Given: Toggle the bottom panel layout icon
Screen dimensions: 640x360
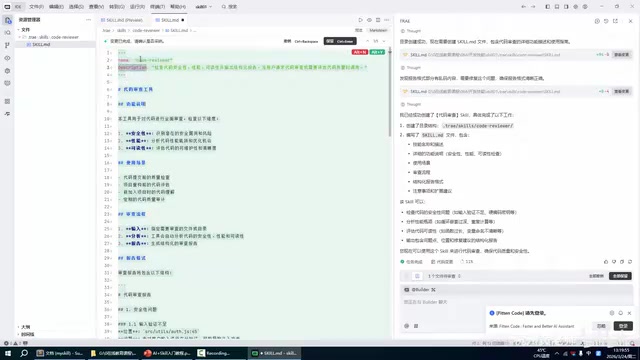Looking at the screenshot, I should click(x=557, y=7).
